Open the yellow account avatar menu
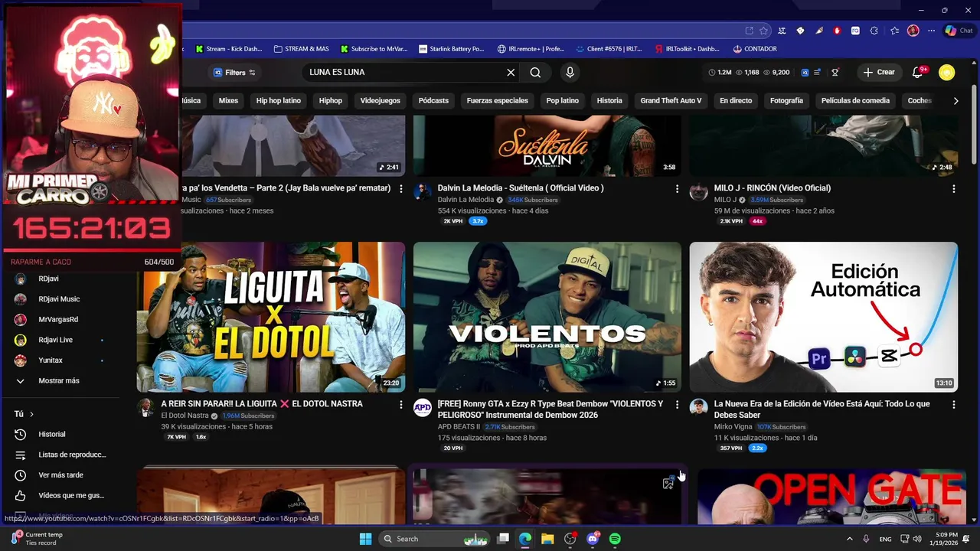 (x=947, y=72)
